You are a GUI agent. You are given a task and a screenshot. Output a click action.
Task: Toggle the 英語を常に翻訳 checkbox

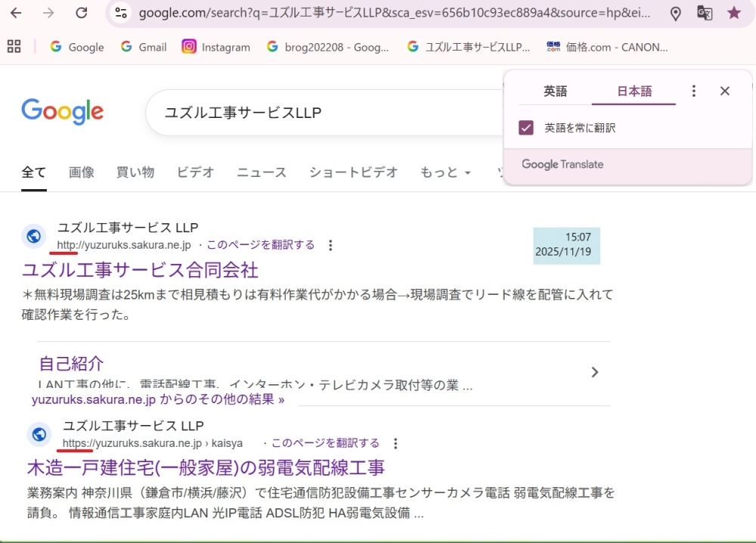(526, 128)
